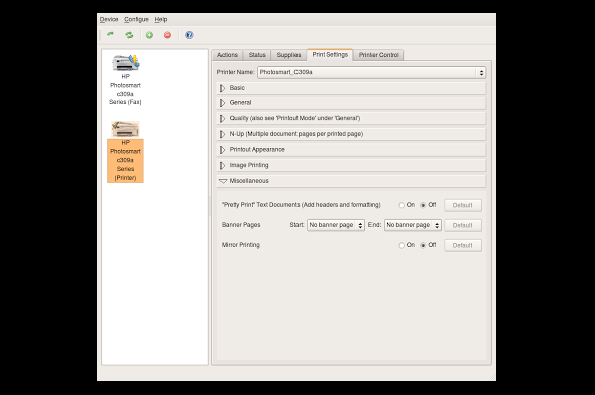The width and height of the screenshot is (595, 395).
Task: Click Default button for Mirror Printing
Action: pyautogui.click(x=463, y=245)
